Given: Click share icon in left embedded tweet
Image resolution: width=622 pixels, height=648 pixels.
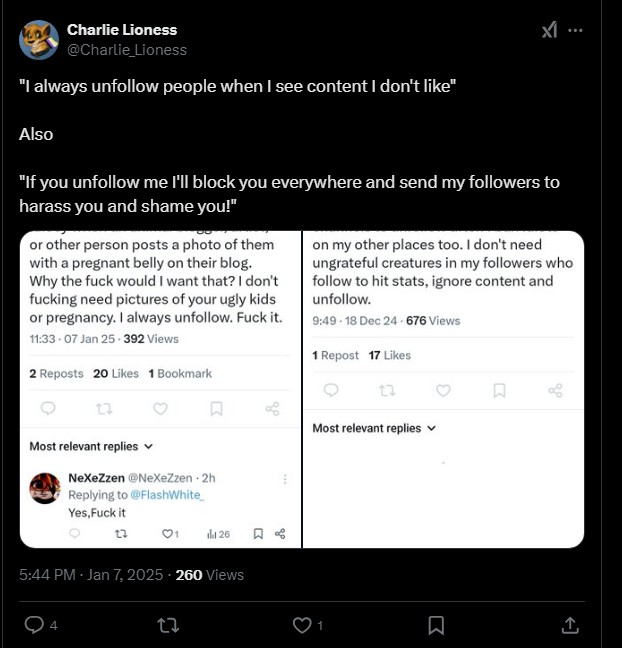Looking at the screenshot, I should click(x=272, y=408).
